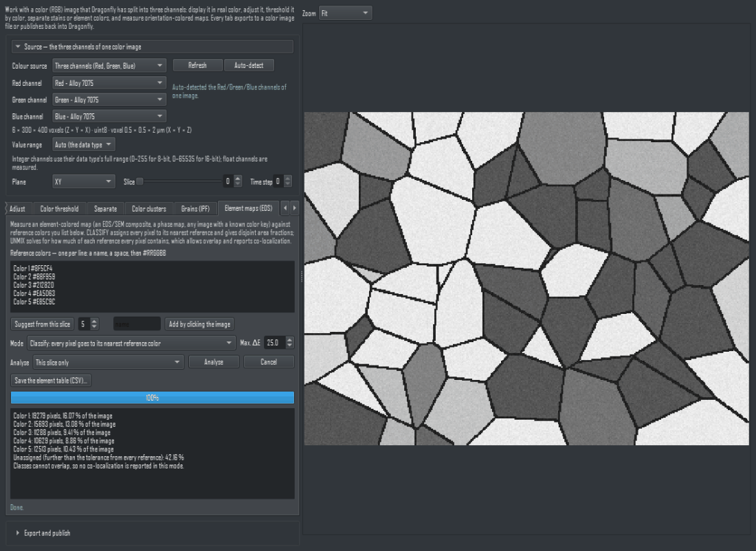
Task: Open the Zoom dropdown set to Fit
Action: pos(345,13)
